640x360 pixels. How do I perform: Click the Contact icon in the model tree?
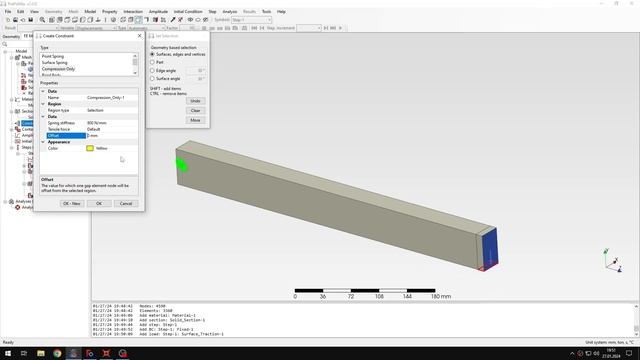tap(18, 129)
